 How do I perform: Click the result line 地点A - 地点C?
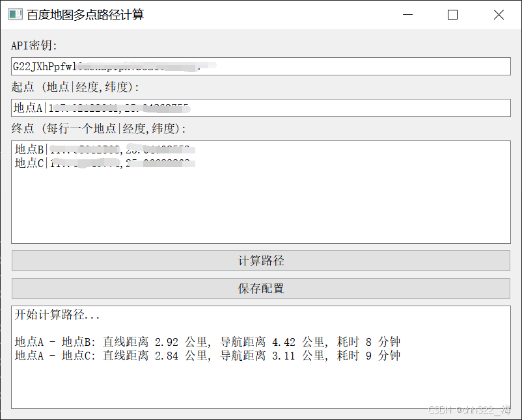208,356
